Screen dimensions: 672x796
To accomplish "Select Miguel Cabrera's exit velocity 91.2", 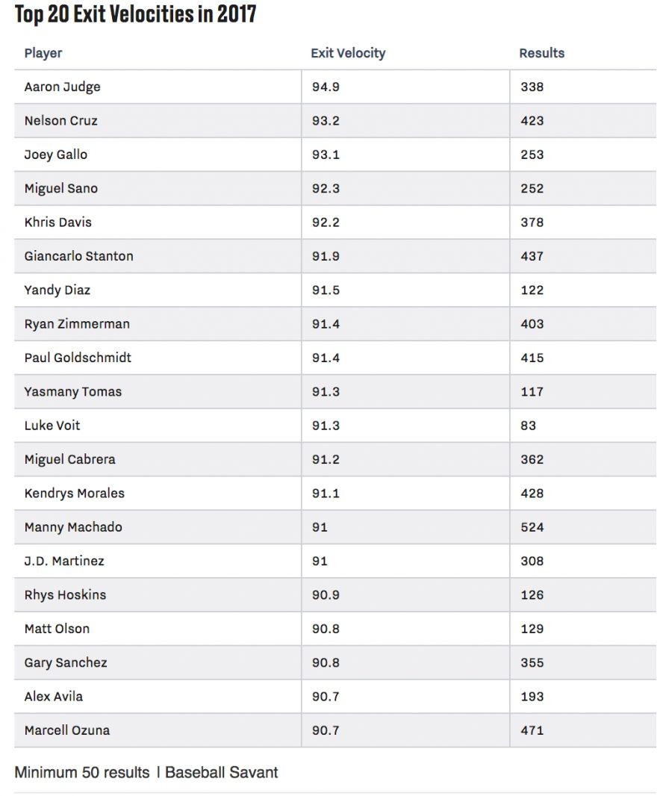I will coord(326,459).
